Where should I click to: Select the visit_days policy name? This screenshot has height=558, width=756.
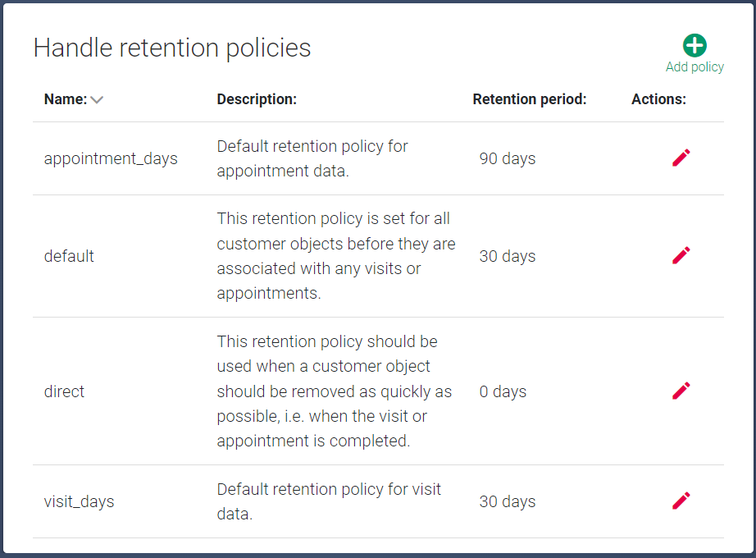(79, 501)
